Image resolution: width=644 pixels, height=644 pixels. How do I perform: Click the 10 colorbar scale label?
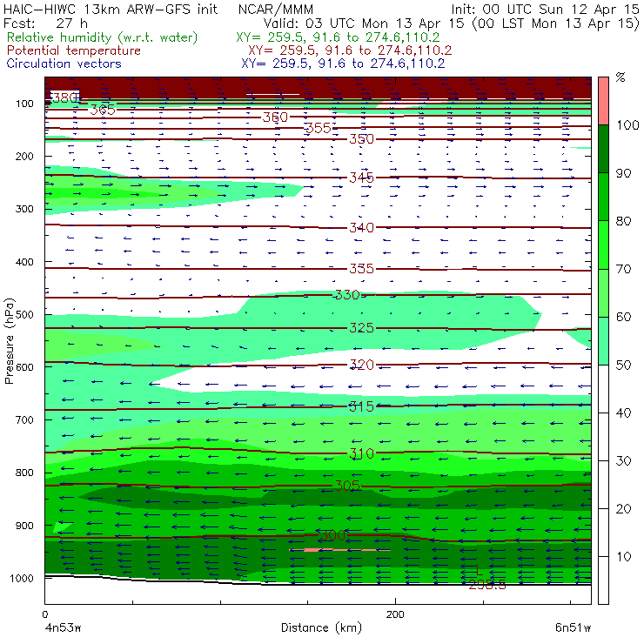pos(623,557)
